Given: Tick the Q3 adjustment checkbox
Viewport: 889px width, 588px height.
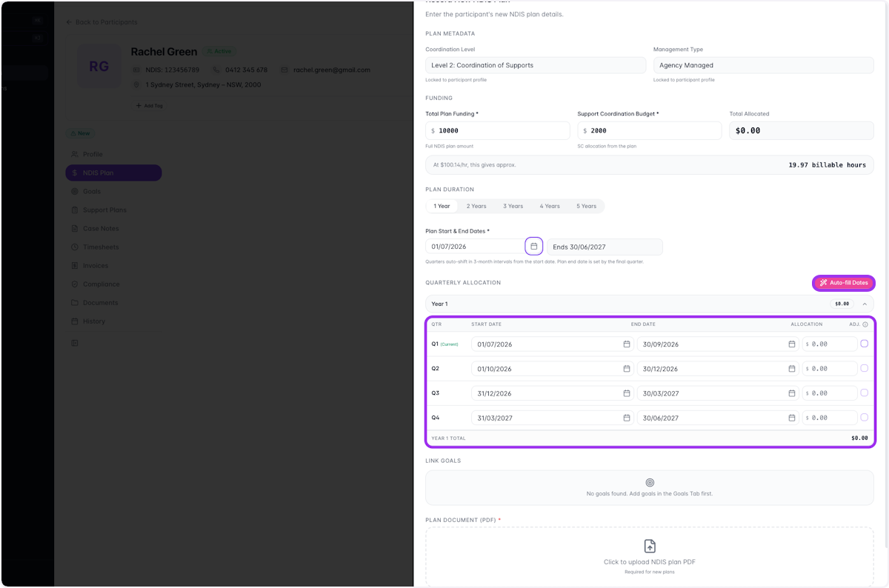Looking at the screenshot, I should (865, 392).
